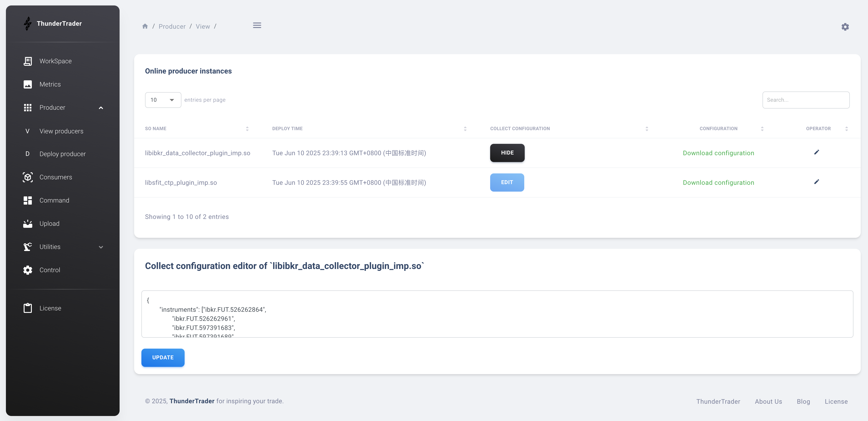Click the EDIT button for libsfit_ctp plugin

(x=507, y=183)
